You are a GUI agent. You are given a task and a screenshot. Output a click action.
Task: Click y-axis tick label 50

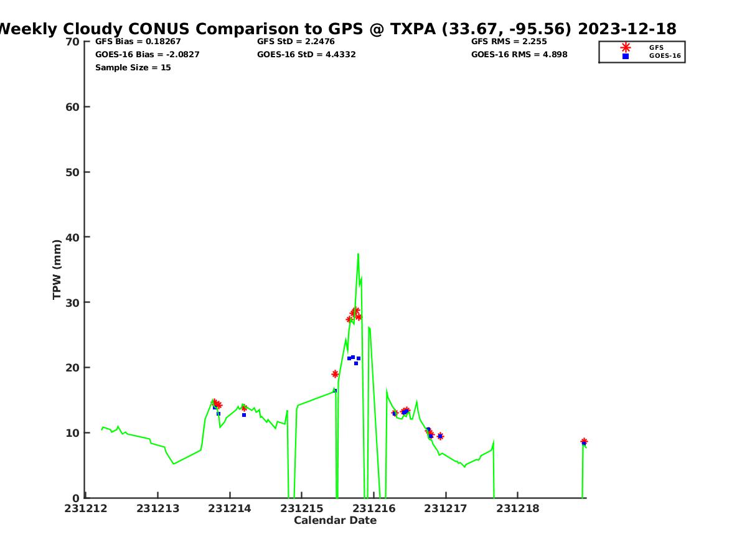(72, 172)
